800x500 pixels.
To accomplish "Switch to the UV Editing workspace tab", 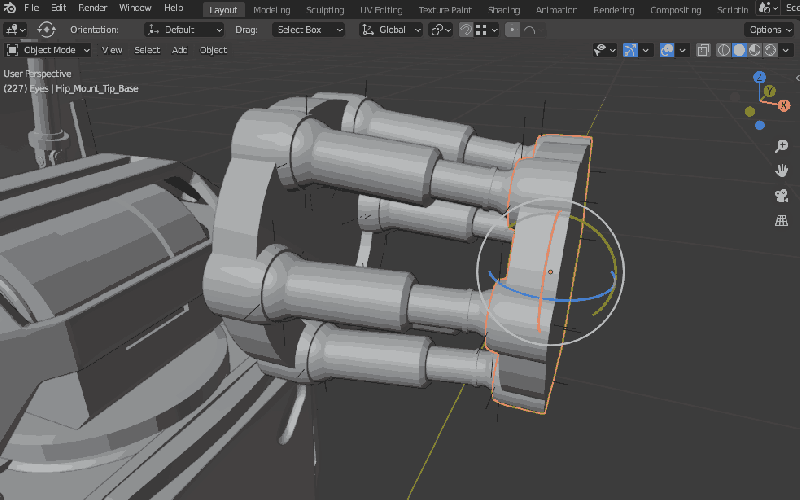I will [x=381, y=10].
